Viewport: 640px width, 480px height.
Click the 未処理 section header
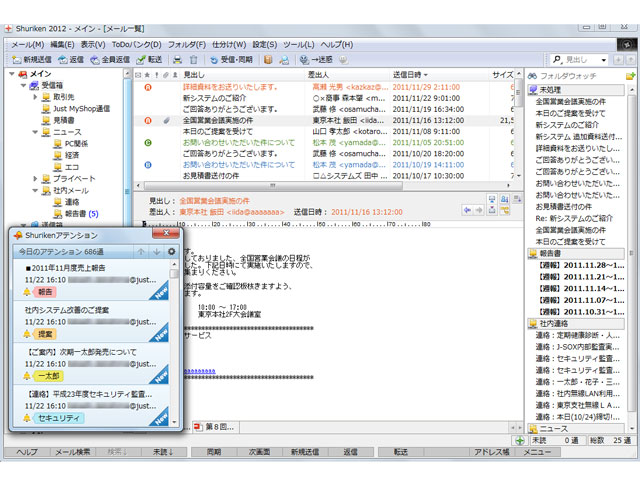pos(576,89)
